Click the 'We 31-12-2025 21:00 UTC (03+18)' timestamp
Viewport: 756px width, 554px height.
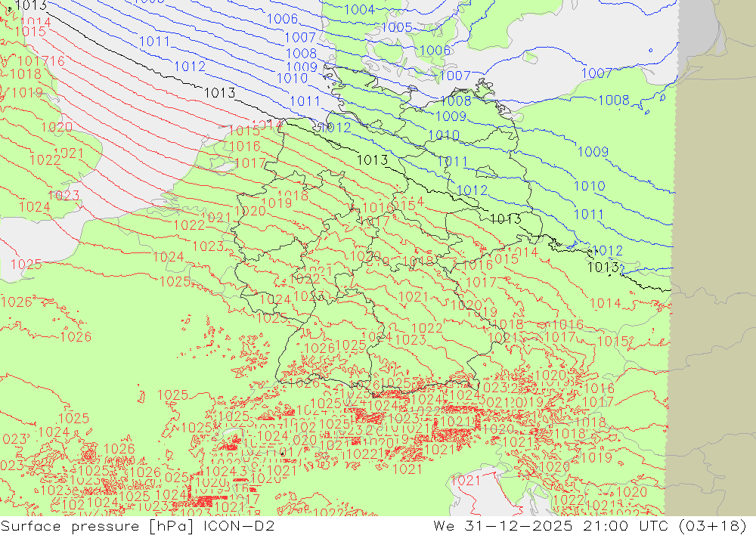[590, 525]
